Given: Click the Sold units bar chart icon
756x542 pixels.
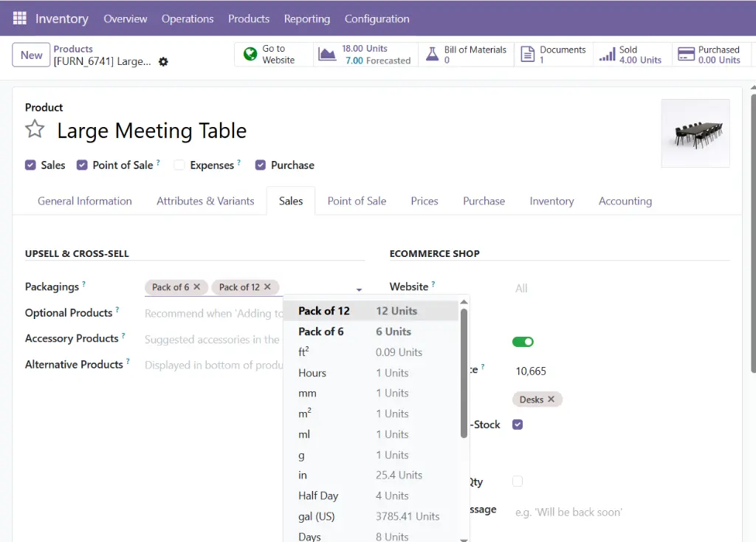Looking at the screenshot, I should (x=608, y=53).
